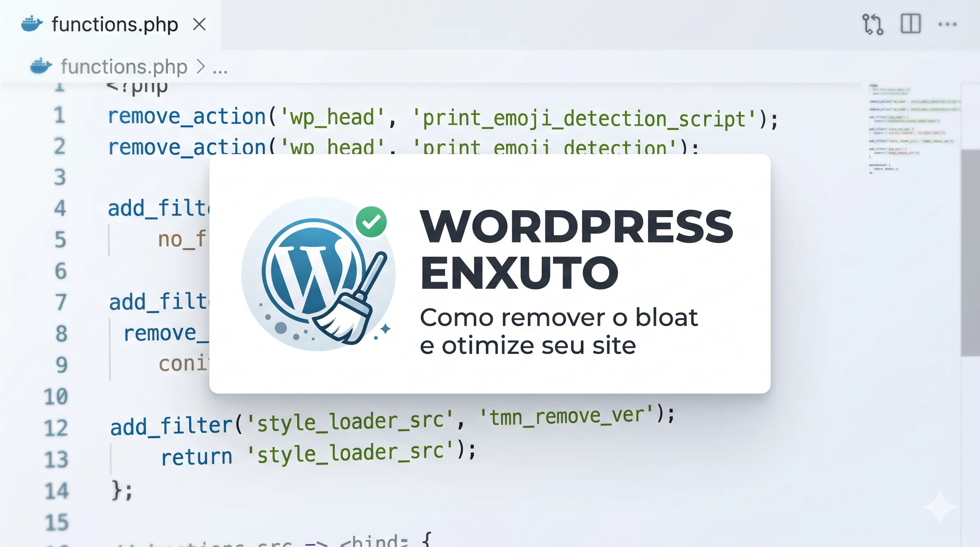Click the return keyword on line 13
Viewport: 980px width, 547px height.
pyautogui.click(x=196, y=457)
